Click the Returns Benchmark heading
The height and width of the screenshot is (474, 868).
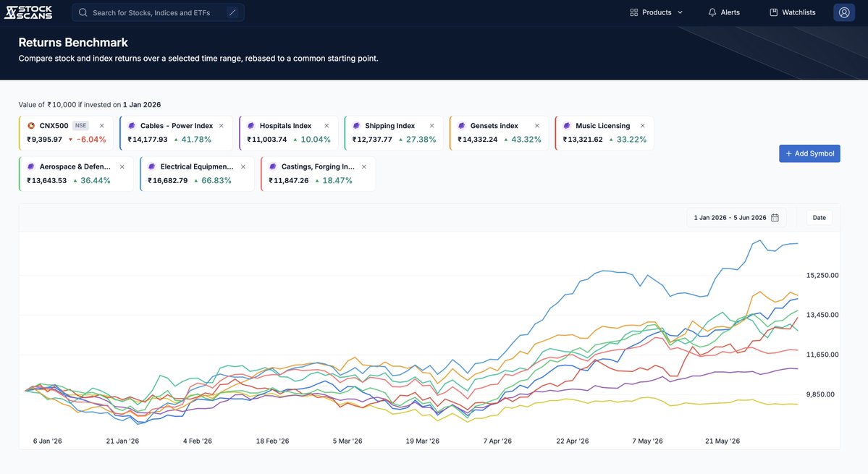coord(73,43)
